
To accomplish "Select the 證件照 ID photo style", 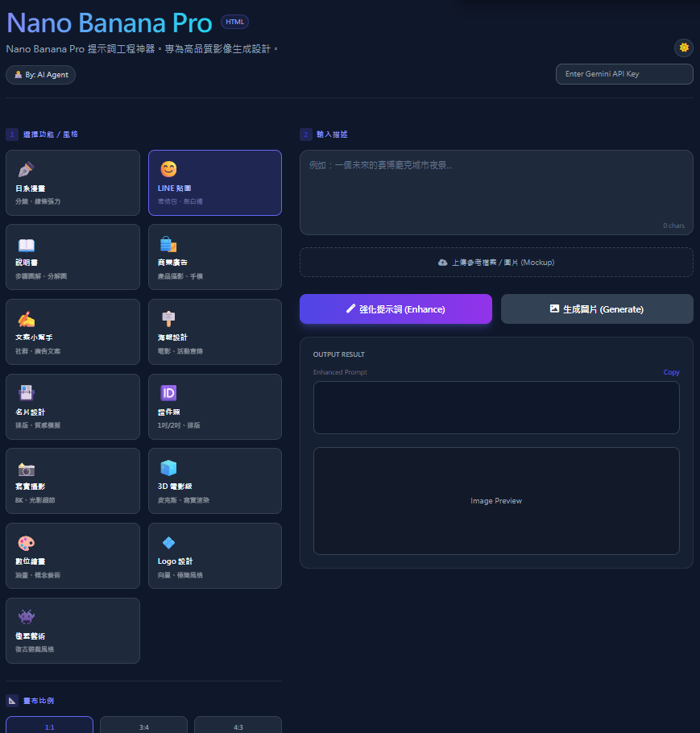I will tap(214, 406).
